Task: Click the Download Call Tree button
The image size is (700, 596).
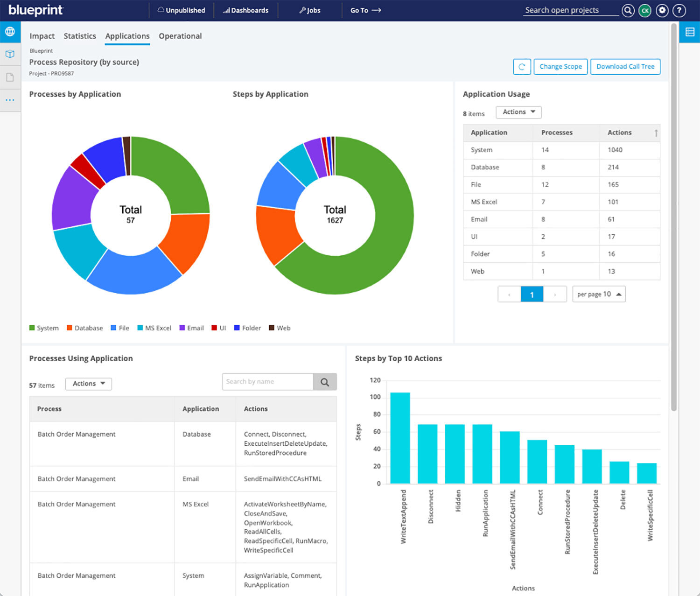Action: pyautogui.click(x=625, y=67)
